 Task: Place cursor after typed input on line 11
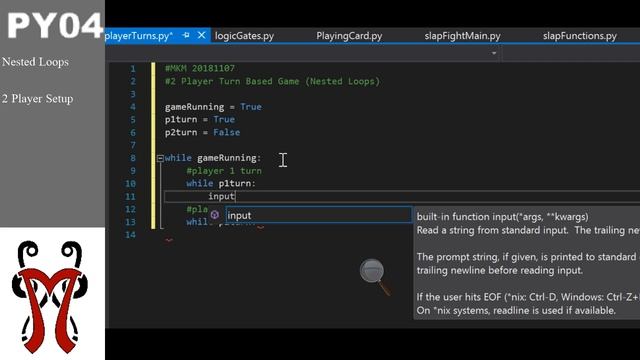[x=236, y=196]
